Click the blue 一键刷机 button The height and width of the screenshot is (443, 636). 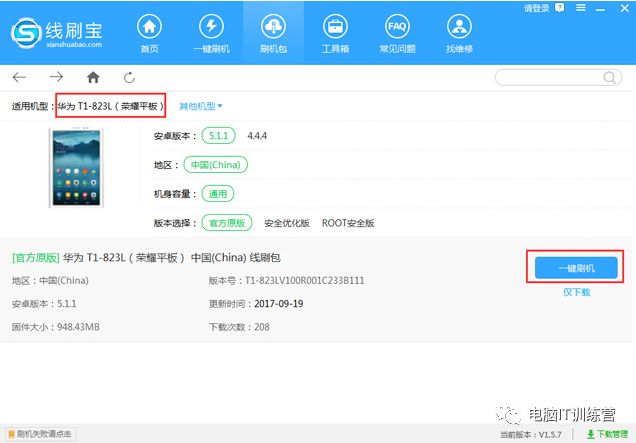(x=576, y=268)
